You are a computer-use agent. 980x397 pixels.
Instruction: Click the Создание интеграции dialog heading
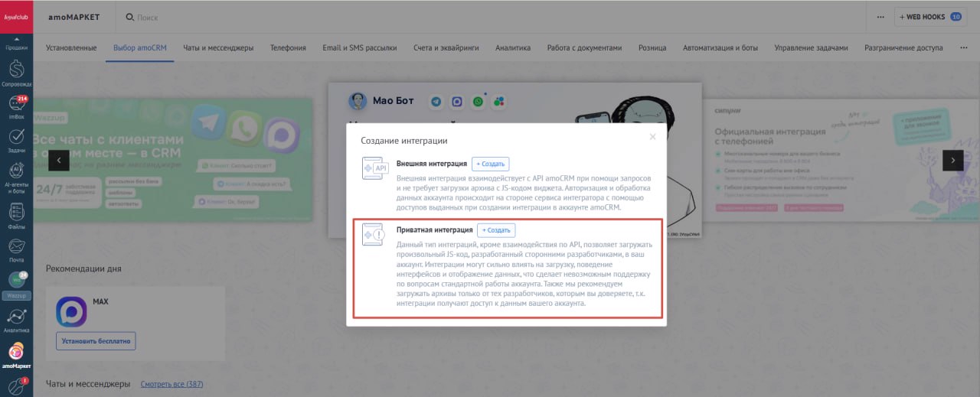click(404, 141)
